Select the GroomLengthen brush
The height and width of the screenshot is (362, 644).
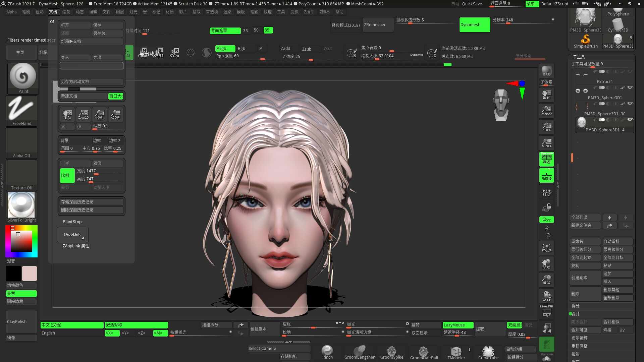click(x=360, y=353)
